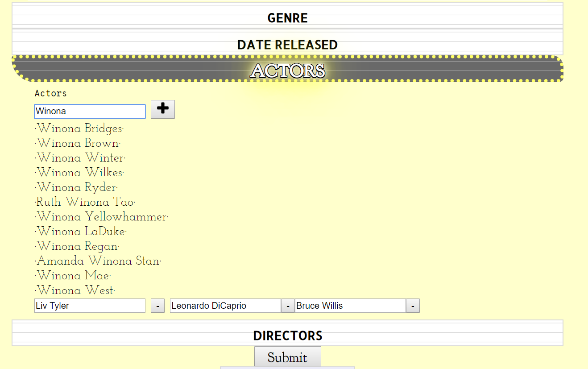Image resolution: width=588 pixels, height=369 pixels.
Task: Pick Winona Yellowhammer from the list
Action: pos(102,217)
